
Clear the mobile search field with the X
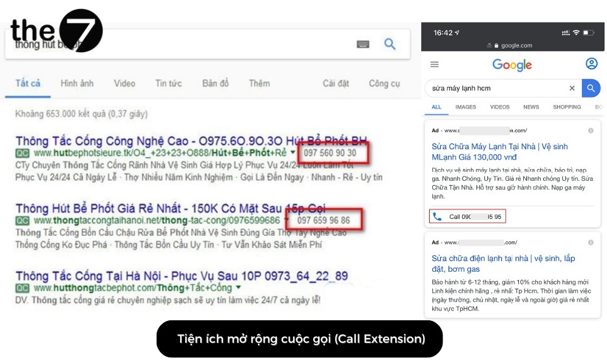[x=572, y=88]
